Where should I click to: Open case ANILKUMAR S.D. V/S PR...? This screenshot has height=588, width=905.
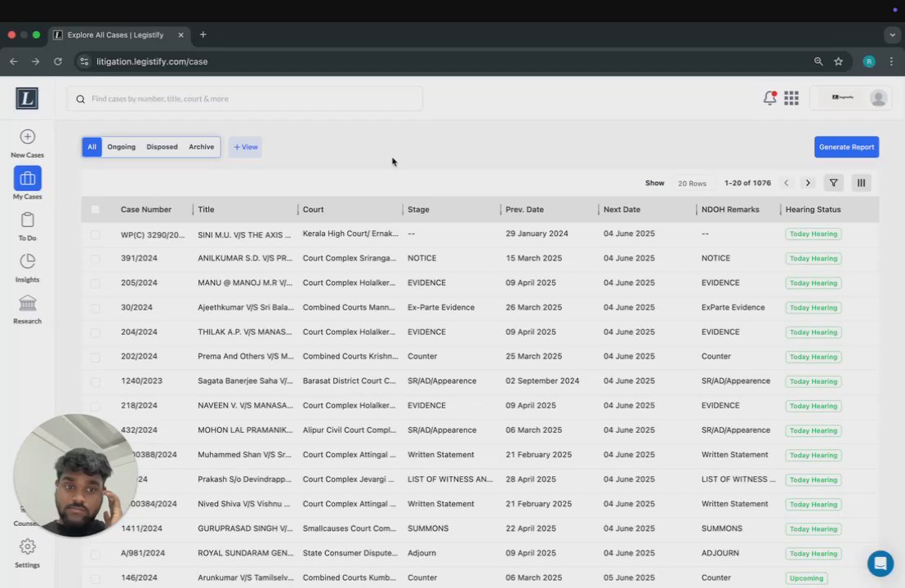245,258
